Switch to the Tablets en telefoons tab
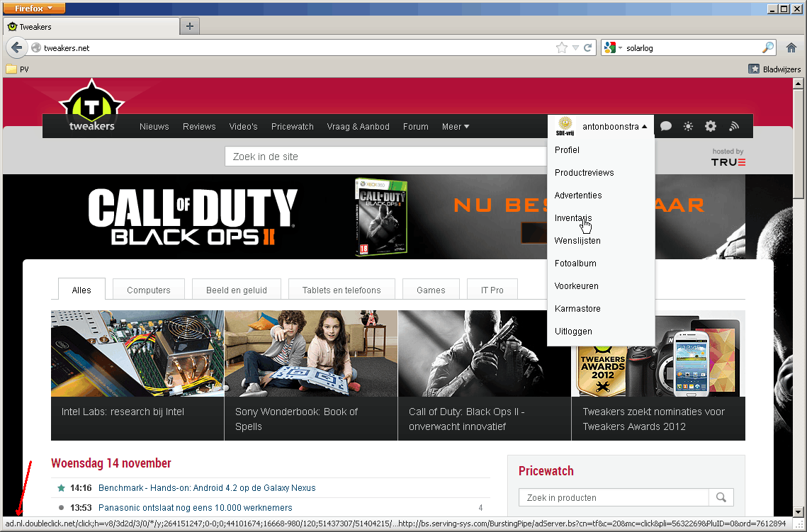The width and height of the screenshot is (807, 532). pyautogui.click(x=342, y=290)
